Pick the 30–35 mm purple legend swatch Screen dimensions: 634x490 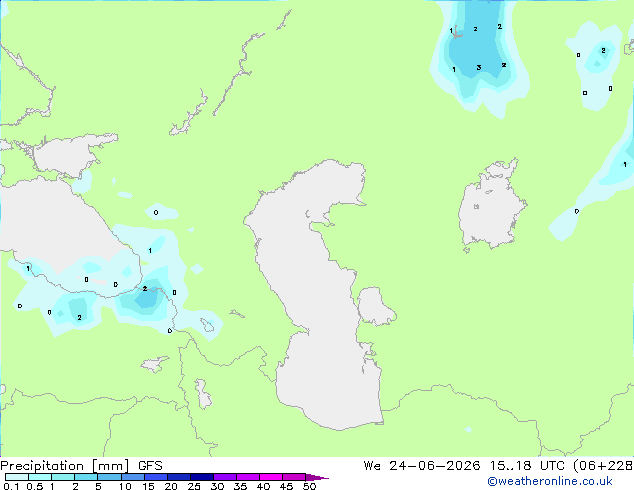pos(225,477)
